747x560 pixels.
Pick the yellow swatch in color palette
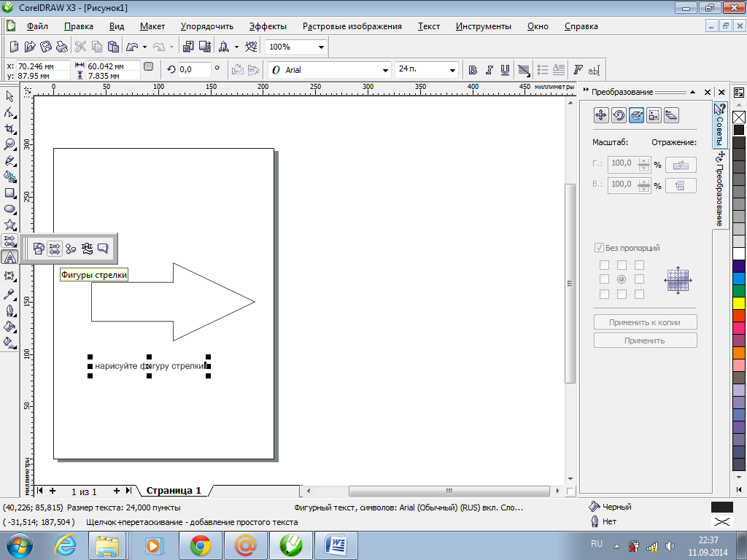tap(738, 302)
